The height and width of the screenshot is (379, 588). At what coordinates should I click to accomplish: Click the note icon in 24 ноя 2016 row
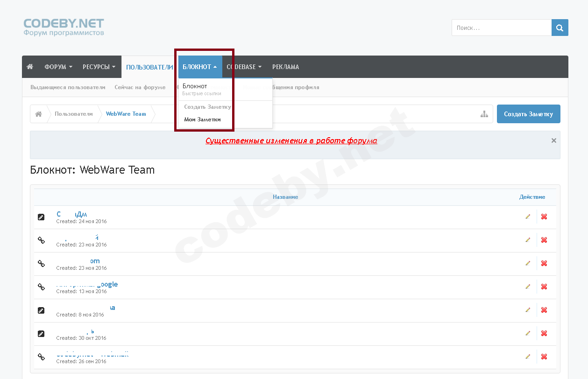(x=41, y=217)
